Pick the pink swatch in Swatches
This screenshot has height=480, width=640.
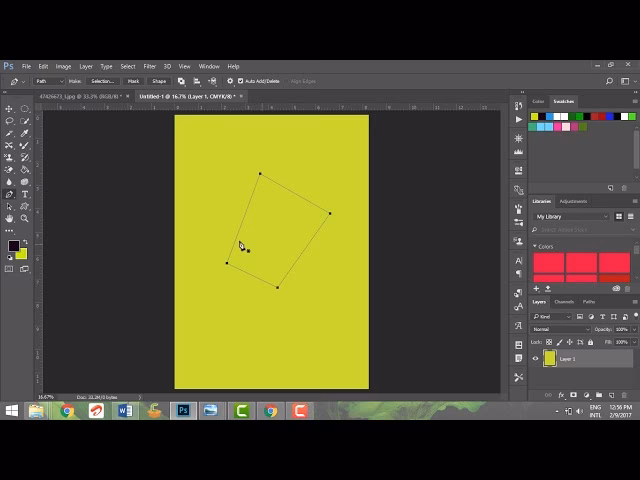pos(558,127)
